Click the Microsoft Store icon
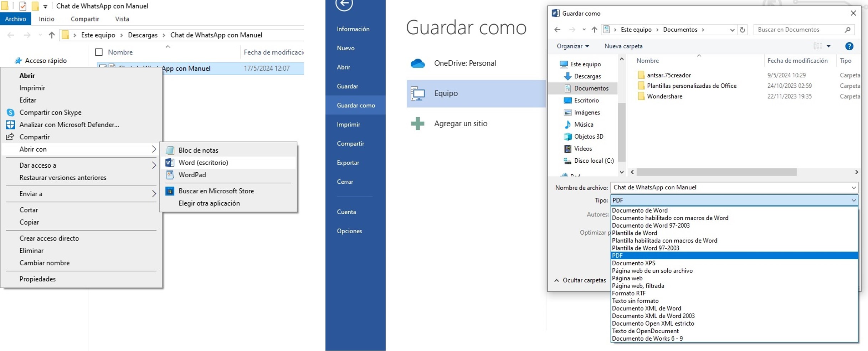Image resolution: width=868 pixels, height=351 pixels. pyautogui.click(x=170, y=191)
